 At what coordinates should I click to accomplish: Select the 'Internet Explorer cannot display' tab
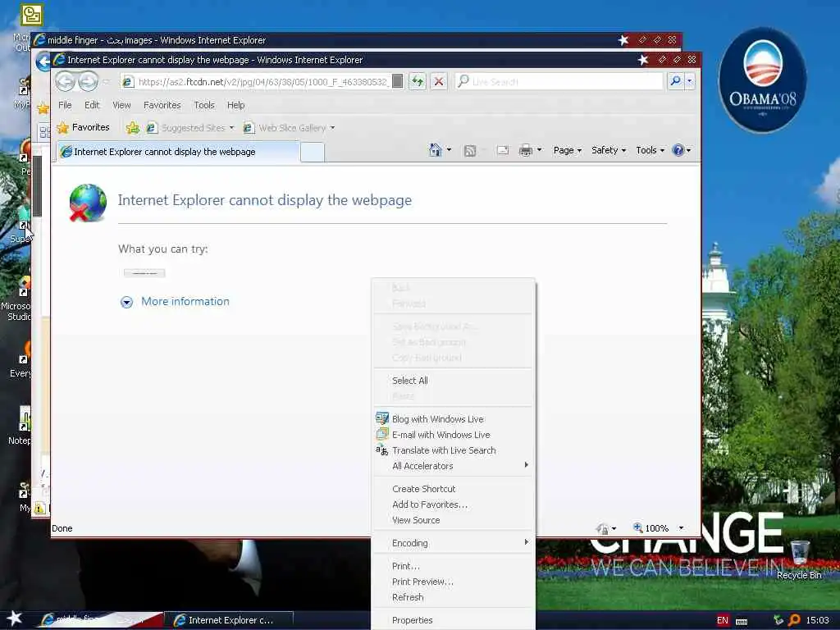(177, 152)
